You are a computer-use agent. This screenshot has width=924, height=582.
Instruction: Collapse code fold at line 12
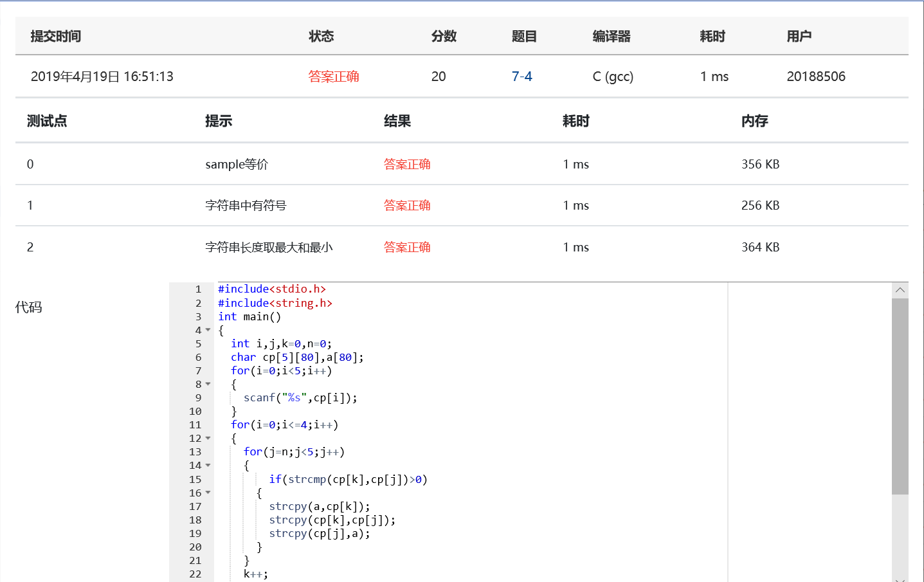click(x=208, y=438)
